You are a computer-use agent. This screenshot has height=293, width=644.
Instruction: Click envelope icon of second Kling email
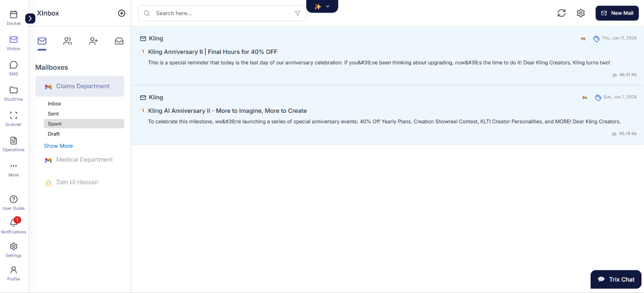point(143,97)
